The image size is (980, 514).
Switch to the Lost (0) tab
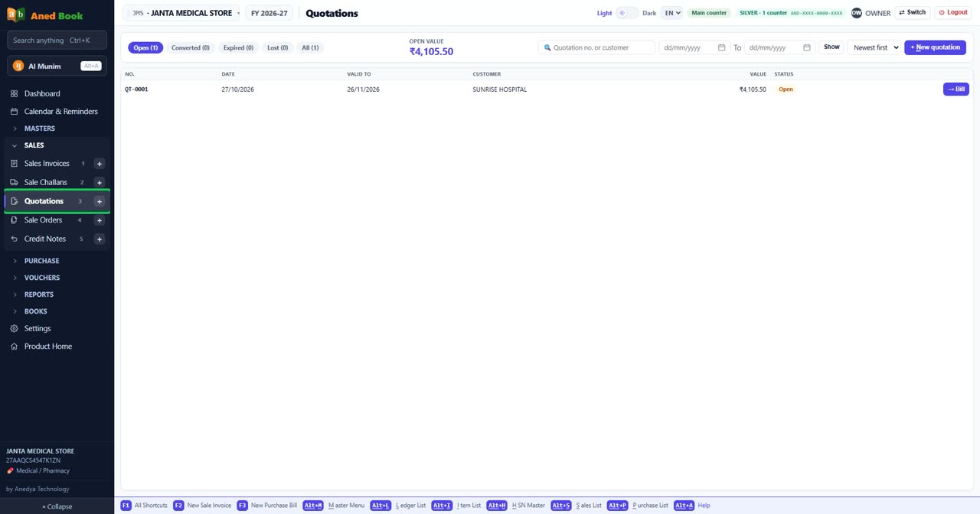pos(278,47)
